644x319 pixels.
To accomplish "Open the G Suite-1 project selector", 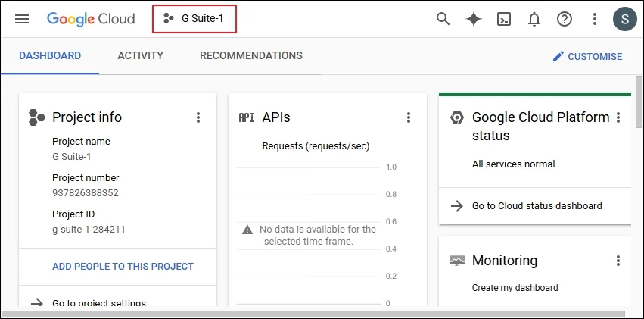I will point(194,18).
